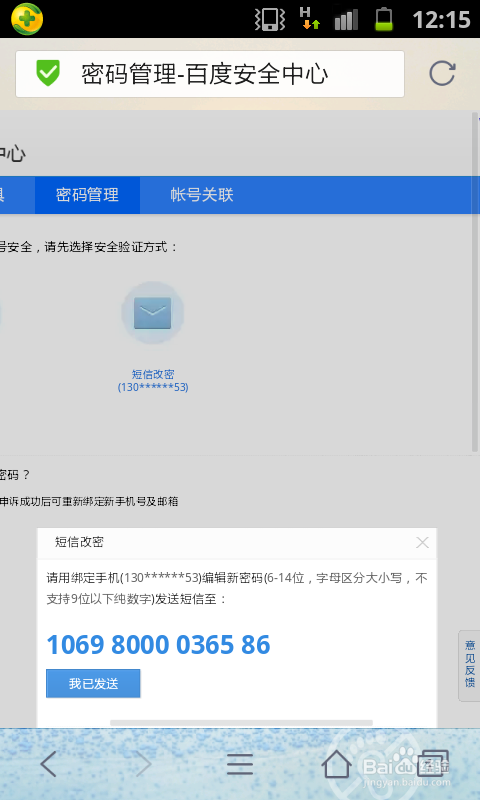
Task: Tap the text 申诉成功后可重新绑定新手机号及邮箱
Action: coord(89,502)
